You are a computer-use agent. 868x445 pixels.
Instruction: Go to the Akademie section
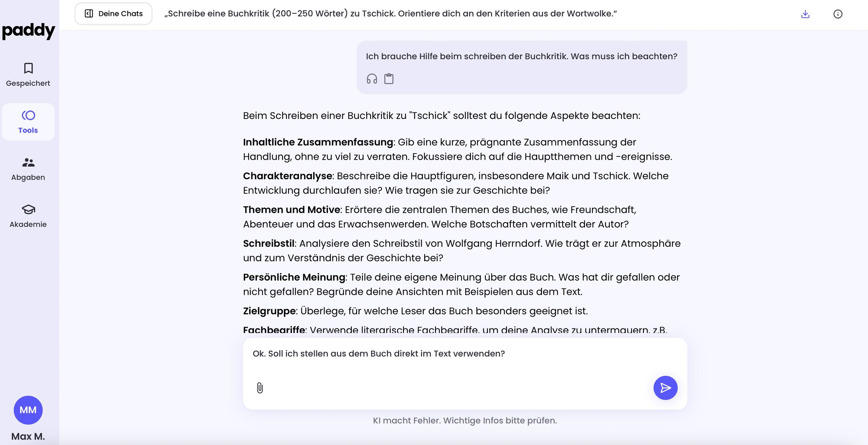(28, 209)
